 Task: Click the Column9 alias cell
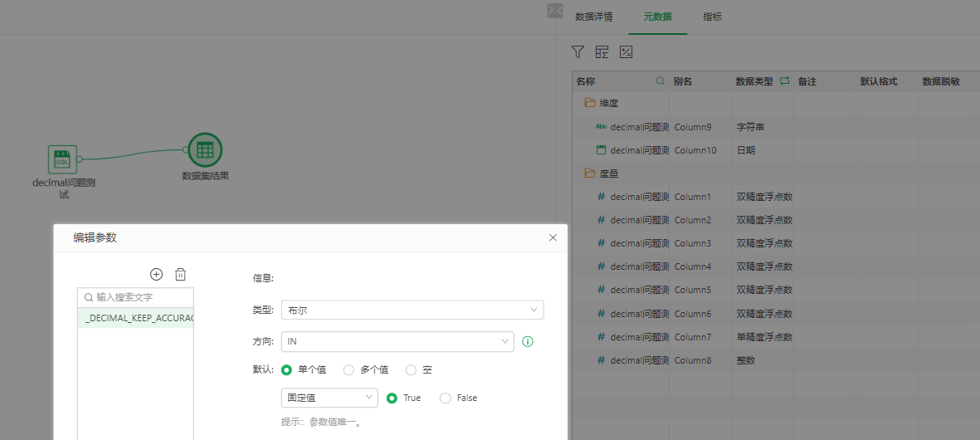click(x=700, y=127)
